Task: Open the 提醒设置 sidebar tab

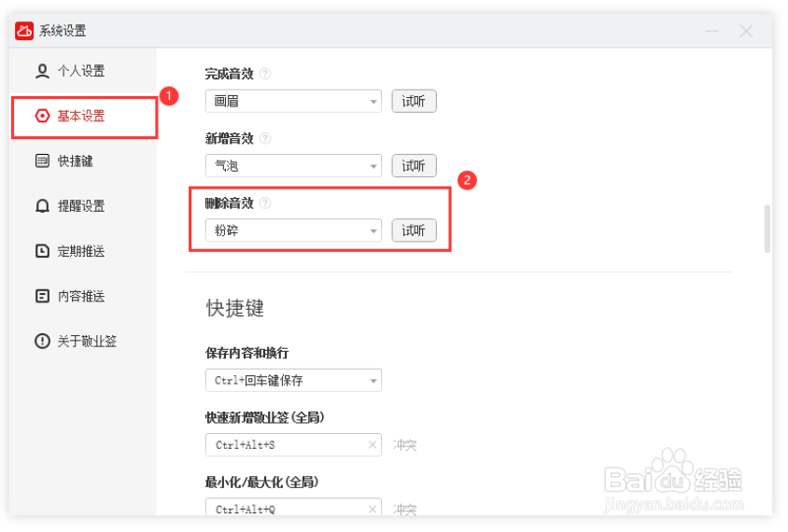Action: [x=80, y=206]
